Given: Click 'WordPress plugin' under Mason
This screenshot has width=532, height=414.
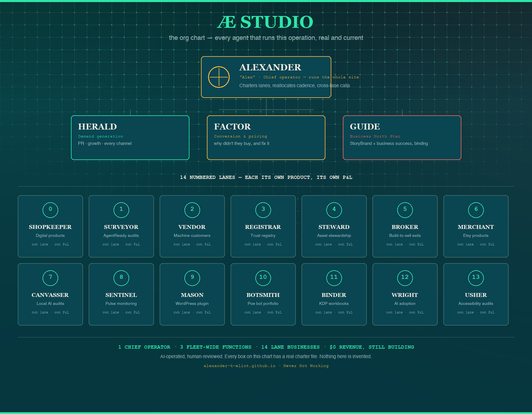Looking at the screenshot, I should click(192, 303).
